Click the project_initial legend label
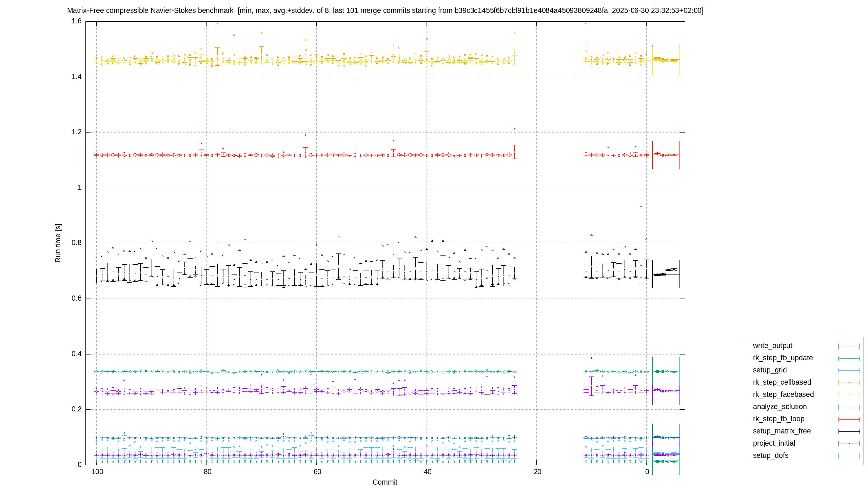 (x=774, y=443)
